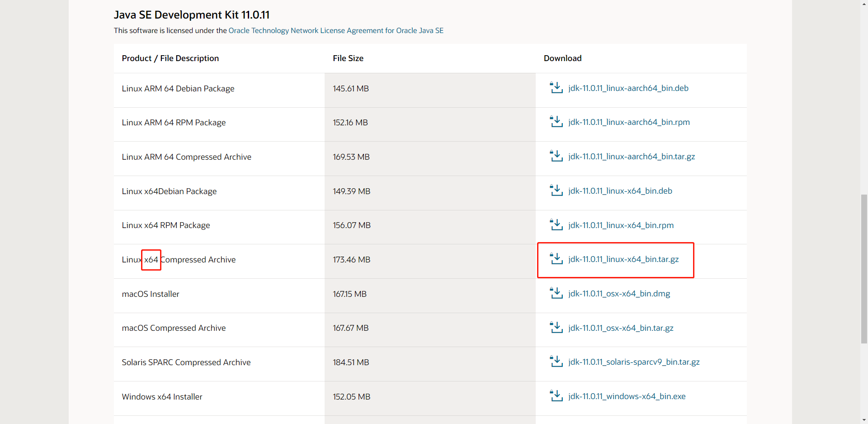868x424 pixels.
Task: Click download icon for jdk-11.0.11_linux-x64_bin.tar.gz
Action: click(x=556, y=258)
